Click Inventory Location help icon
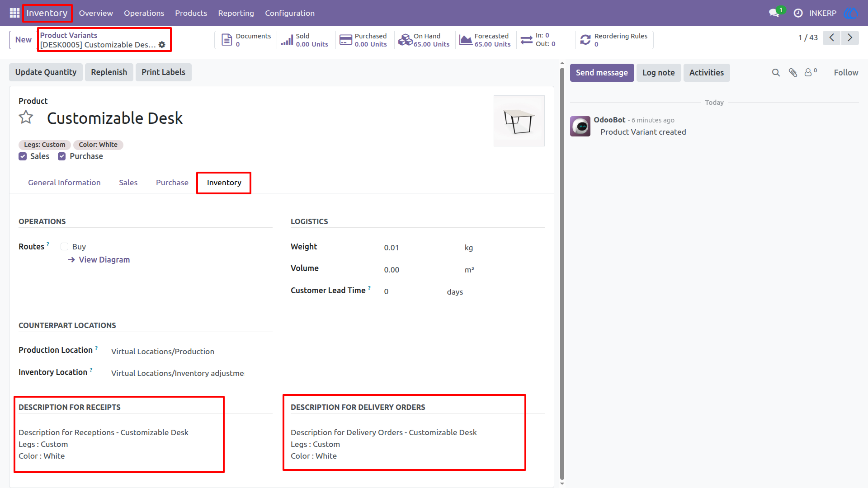This screenshot has height=488, width=868. pyautogui.click(x=91, y=370)
